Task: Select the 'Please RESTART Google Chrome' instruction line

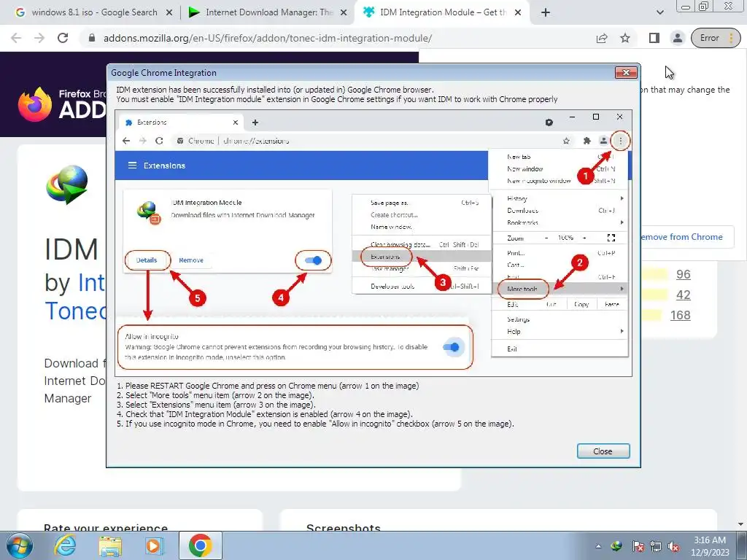Action: tap(268, 386)
